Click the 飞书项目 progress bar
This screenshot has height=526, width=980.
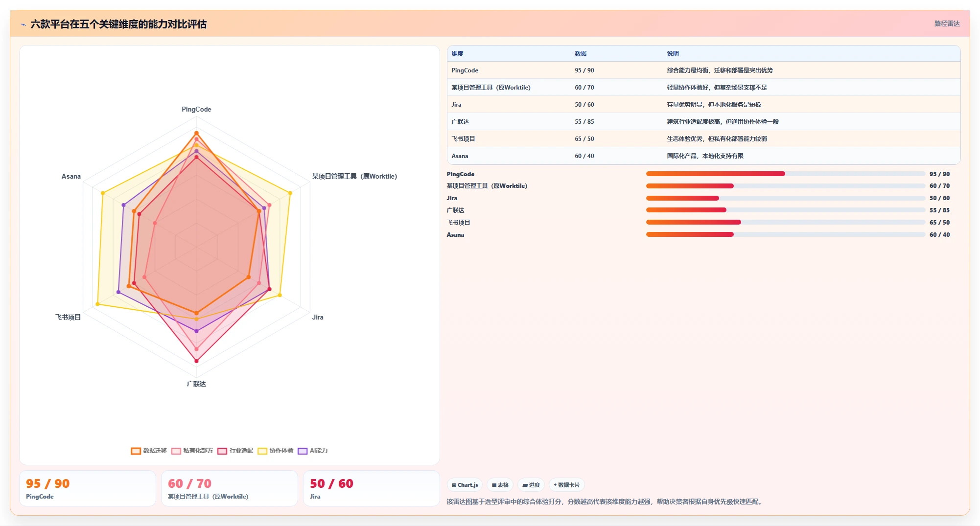(786, 222)
